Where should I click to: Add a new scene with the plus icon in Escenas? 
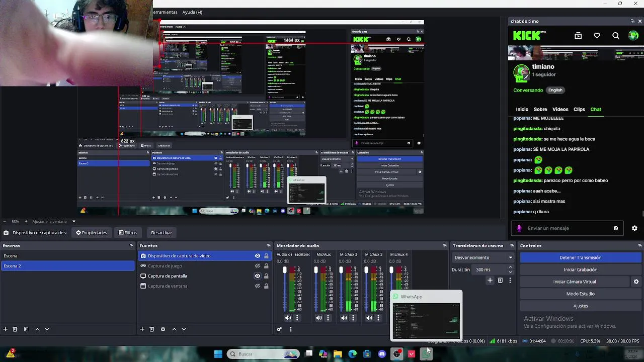pyautogui.click(x=6, y=329)
